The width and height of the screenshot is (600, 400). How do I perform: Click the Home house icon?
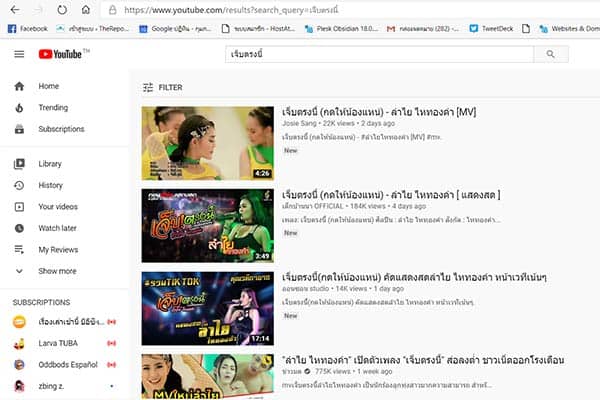pos(19,86)
